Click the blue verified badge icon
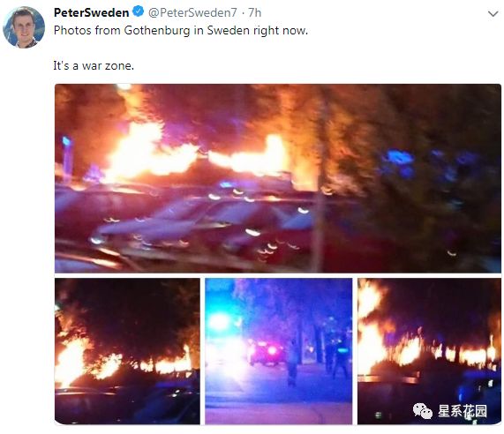Screen dimensions: 504x434 138,12
